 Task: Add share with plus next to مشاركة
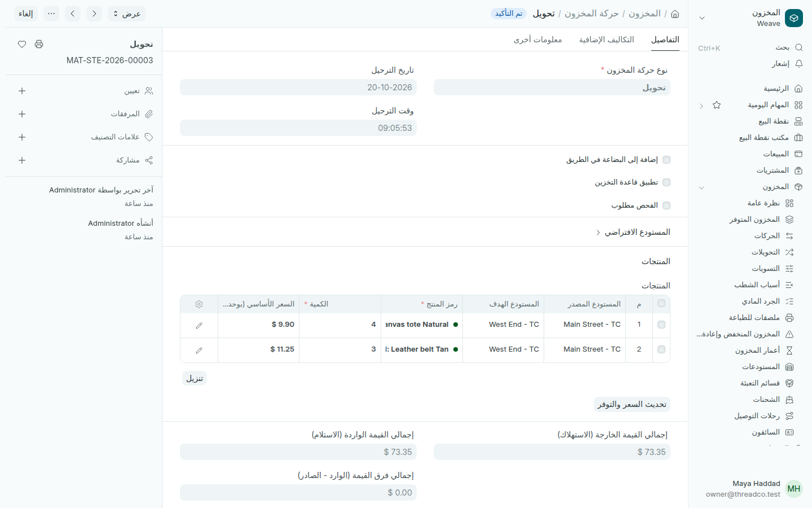click(x=22, y=160)
